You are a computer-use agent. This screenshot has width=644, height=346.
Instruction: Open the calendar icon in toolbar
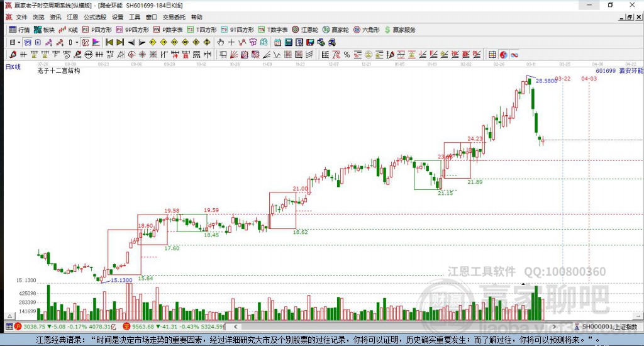(277, 42)
